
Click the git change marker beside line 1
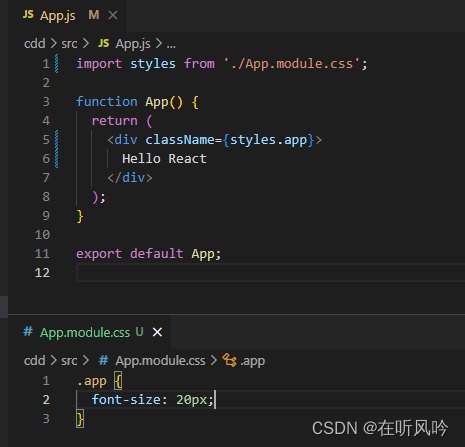pyautogui.click(x=57, y=63)
